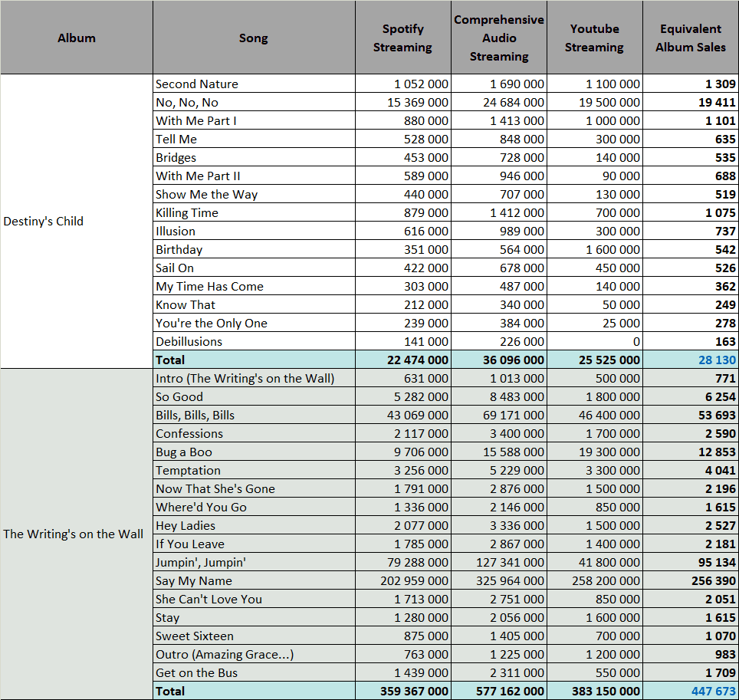Screen dimensions: 739x700
Task: Select the Stay song cell
Action: (x=254, y=616)
